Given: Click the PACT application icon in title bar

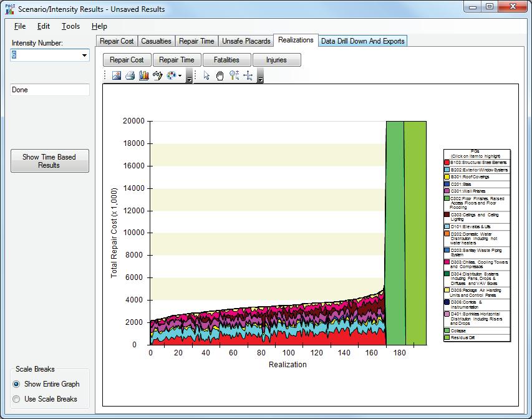Looking at the screenshot, I should 9,9.
